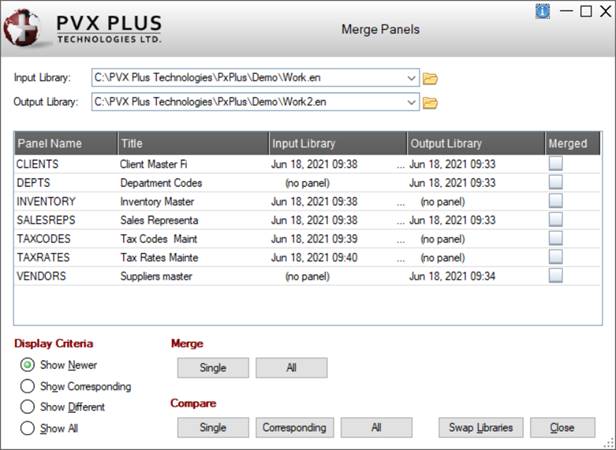Tick the Merged checkbox for CLIENTS

pyautogui.click(x=556, y=164)
